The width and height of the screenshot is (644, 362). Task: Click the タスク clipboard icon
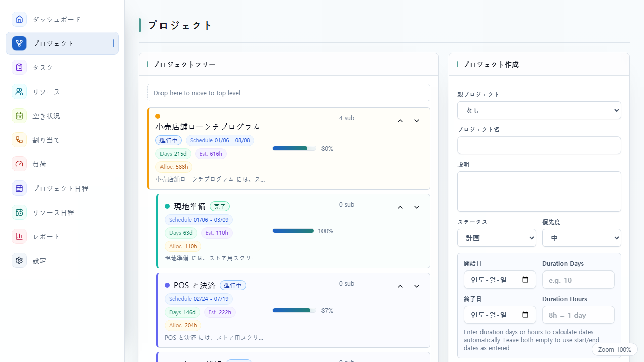click(19, 67)
